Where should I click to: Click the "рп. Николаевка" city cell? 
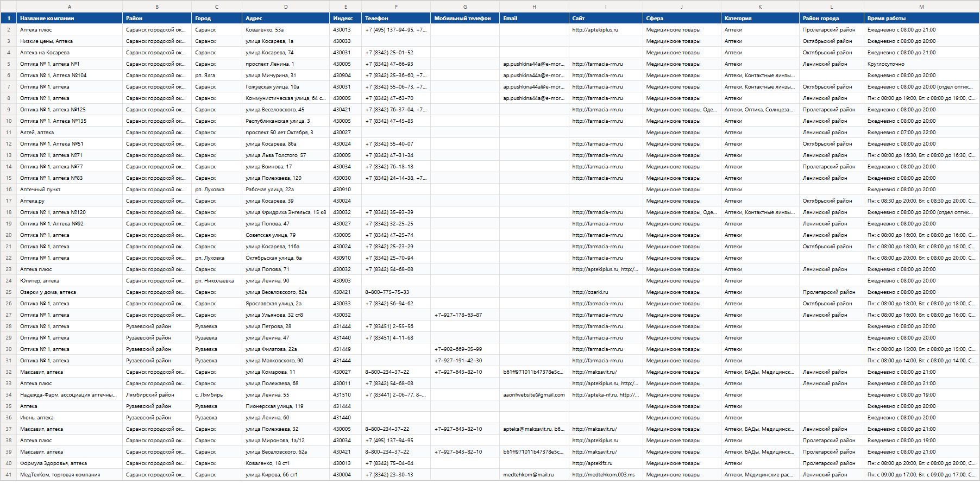[217, 280]
